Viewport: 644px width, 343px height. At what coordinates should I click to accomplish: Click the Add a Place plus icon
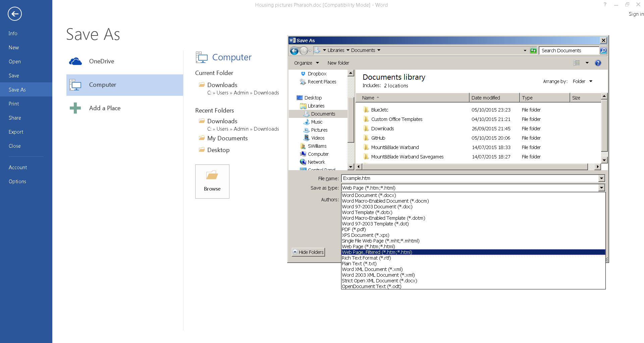click(75, 108)
